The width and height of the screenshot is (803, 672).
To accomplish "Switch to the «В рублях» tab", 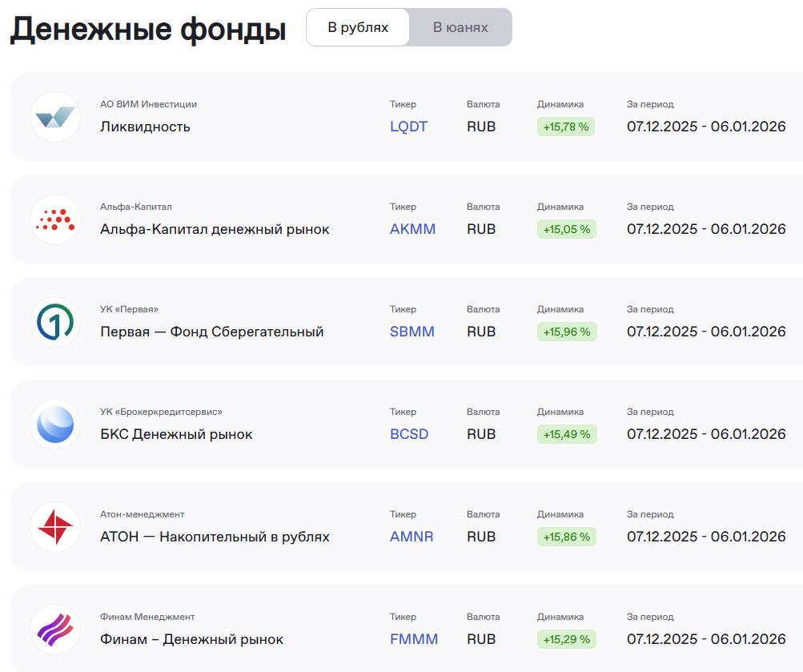I will pyautogui.click(x=358, y=27).
